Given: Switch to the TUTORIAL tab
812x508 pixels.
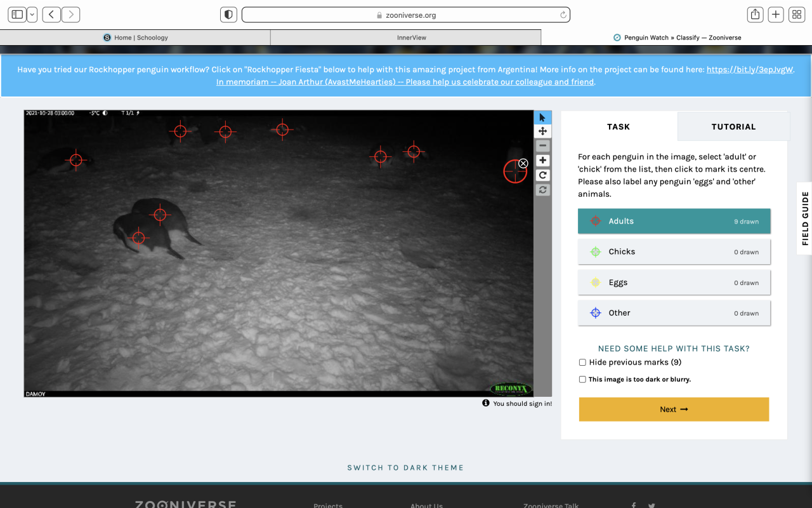Looking at the screenshot, I should pos(733,126).
